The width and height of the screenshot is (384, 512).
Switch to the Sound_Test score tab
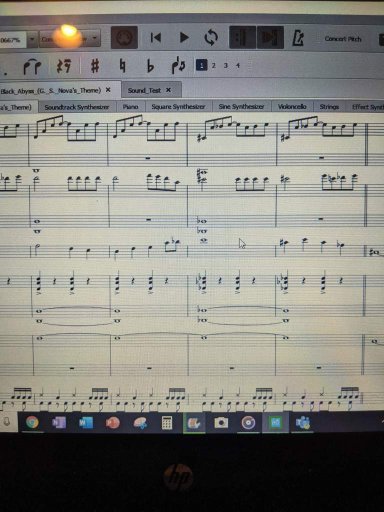pos(144,90)
